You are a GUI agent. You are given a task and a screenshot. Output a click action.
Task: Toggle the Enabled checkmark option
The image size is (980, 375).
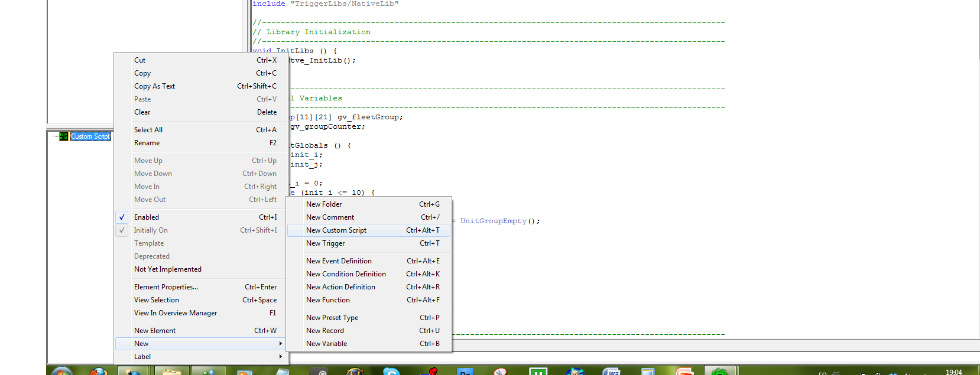(x=201, y=217)
